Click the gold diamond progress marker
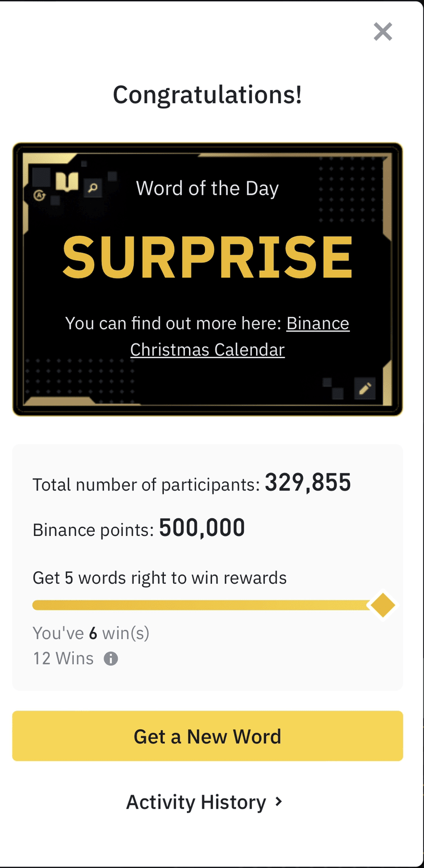This screenshot has width=424, height=868. tap(383, 605)
